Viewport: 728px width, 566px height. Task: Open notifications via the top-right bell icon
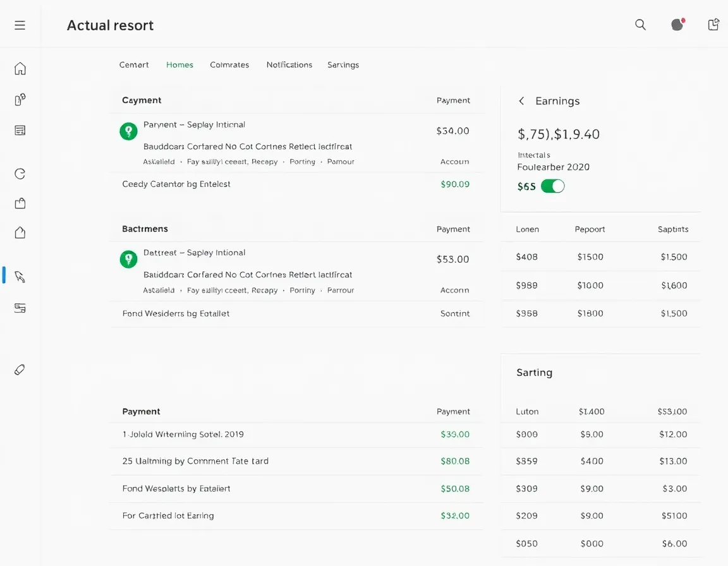(x=677, y=25)
